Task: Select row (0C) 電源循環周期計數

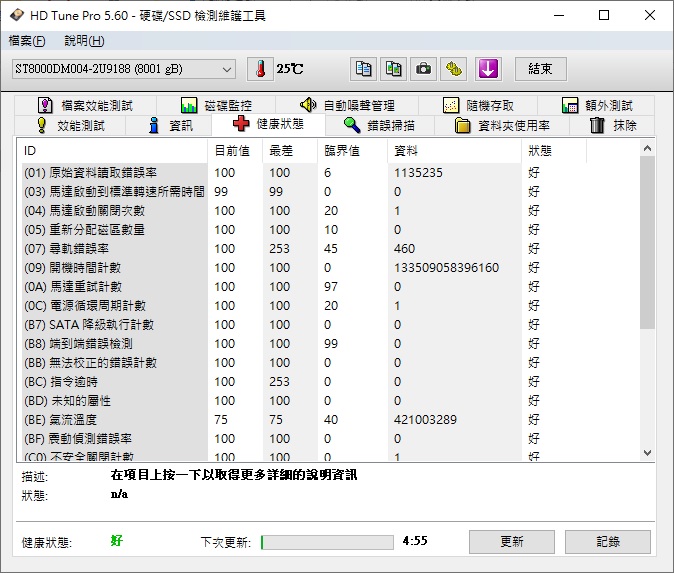Action: click(331, 306)
